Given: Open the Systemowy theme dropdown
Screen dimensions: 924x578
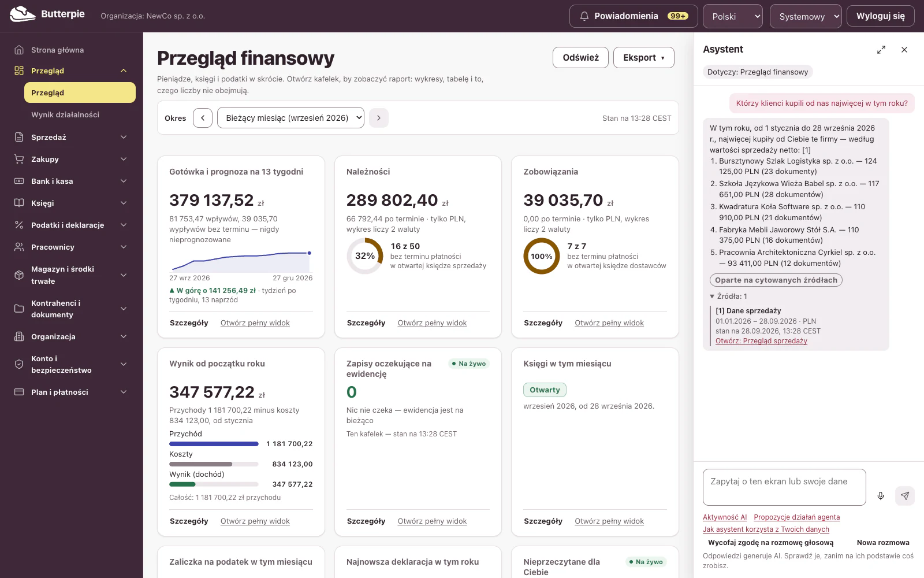Looking at the screenshot, I should [x=806, y=16].
